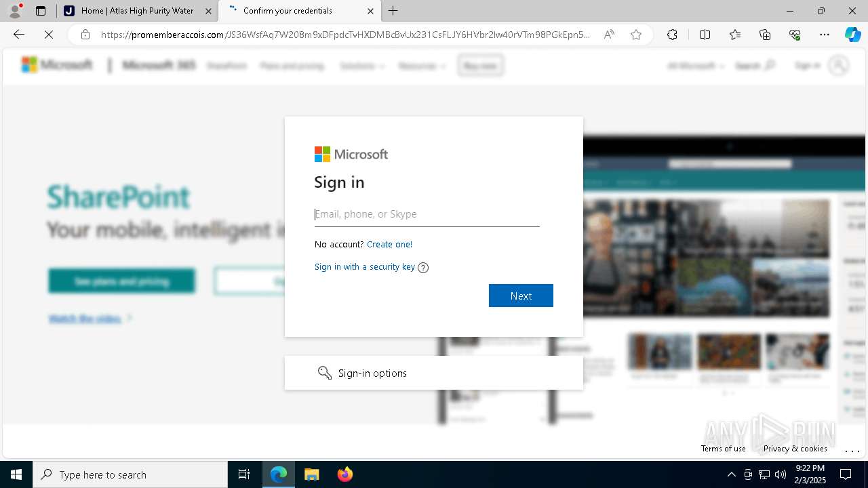Expand All Microsoft dropdown in header

tap(696, 66)
